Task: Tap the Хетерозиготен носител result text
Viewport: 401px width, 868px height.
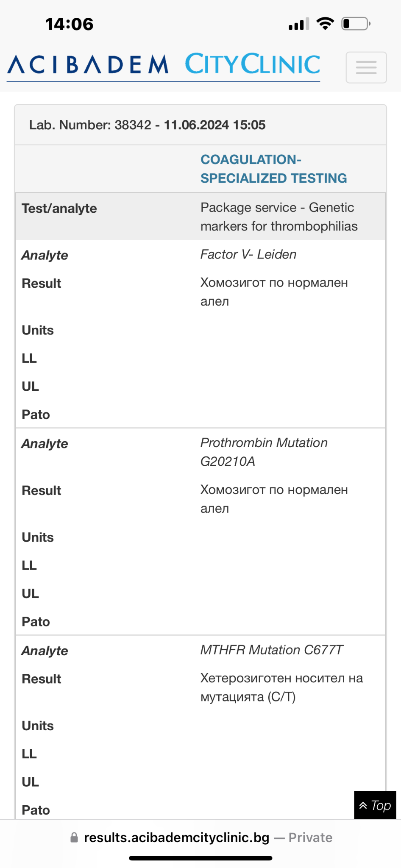Action: coord(281,687)
